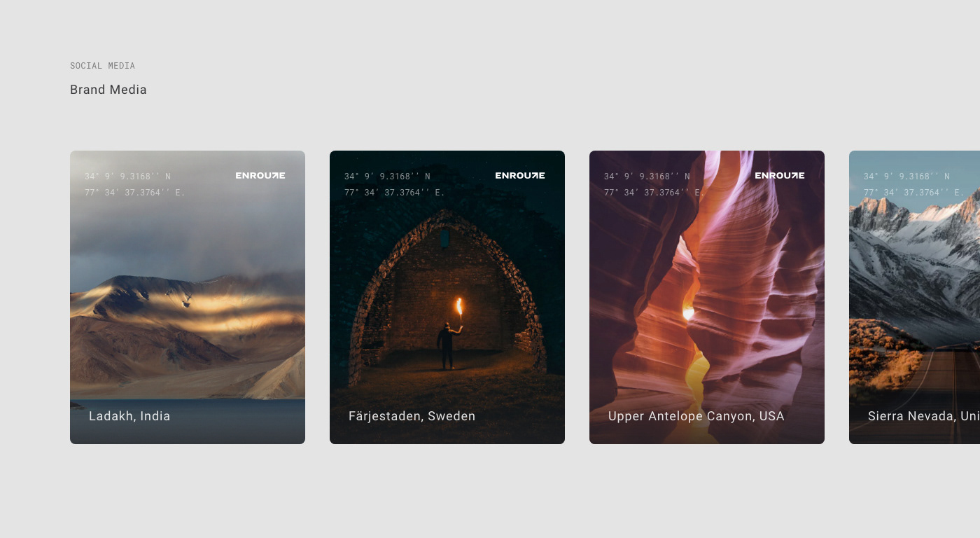Viewport: 980px width, 538px height.
Task: Open the Sierra Nevada card image
Action: pyautogui.click(x=914, y=297)
